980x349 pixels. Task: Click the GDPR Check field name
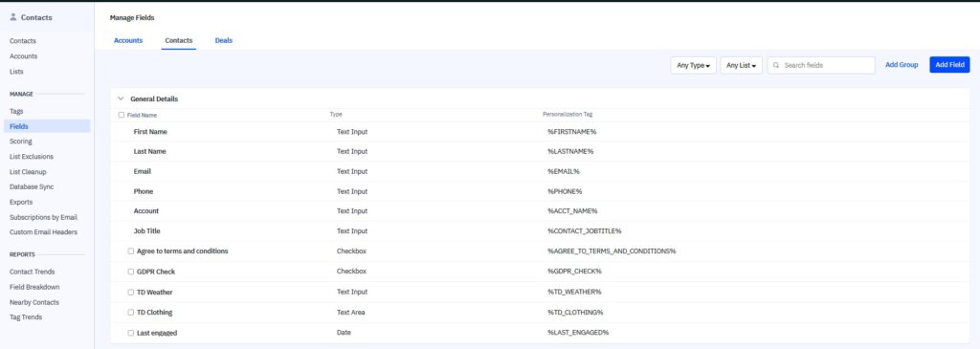click(x=156, y=272)
